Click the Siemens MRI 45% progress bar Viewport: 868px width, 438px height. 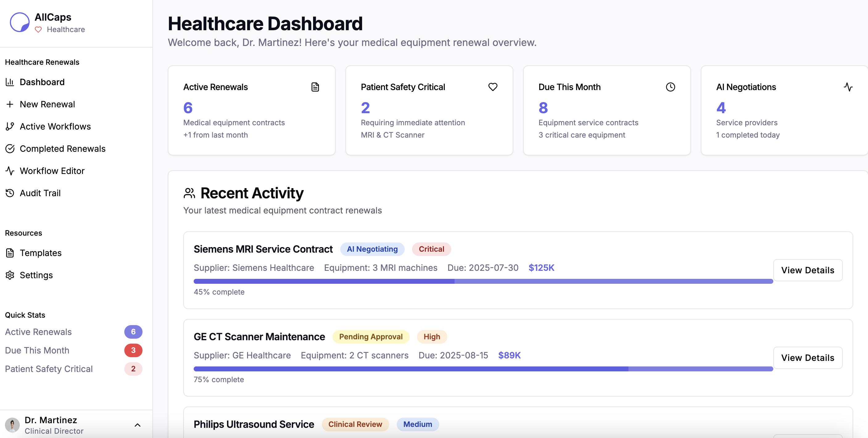[483, 281]
